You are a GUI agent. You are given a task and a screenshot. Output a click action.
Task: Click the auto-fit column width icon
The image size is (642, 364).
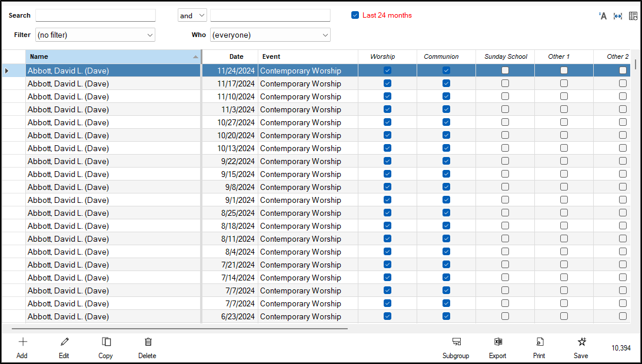tap(618, 16)
